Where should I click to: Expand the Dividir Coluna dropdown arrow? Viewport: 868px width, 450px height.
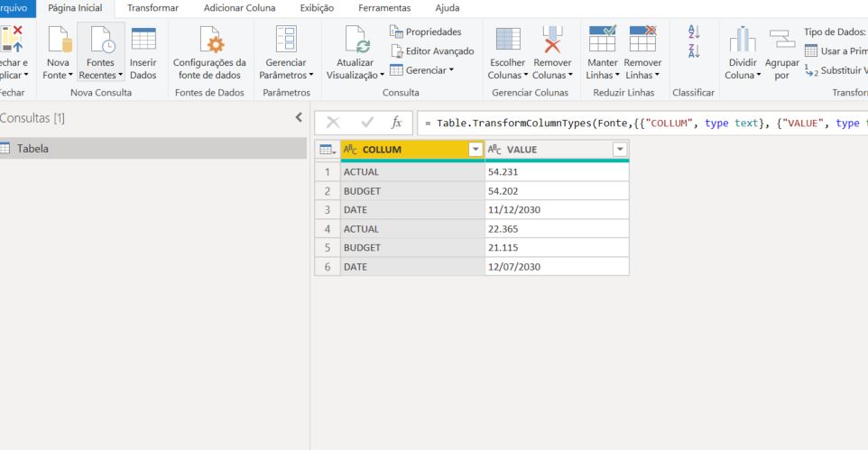pos(759,75)
